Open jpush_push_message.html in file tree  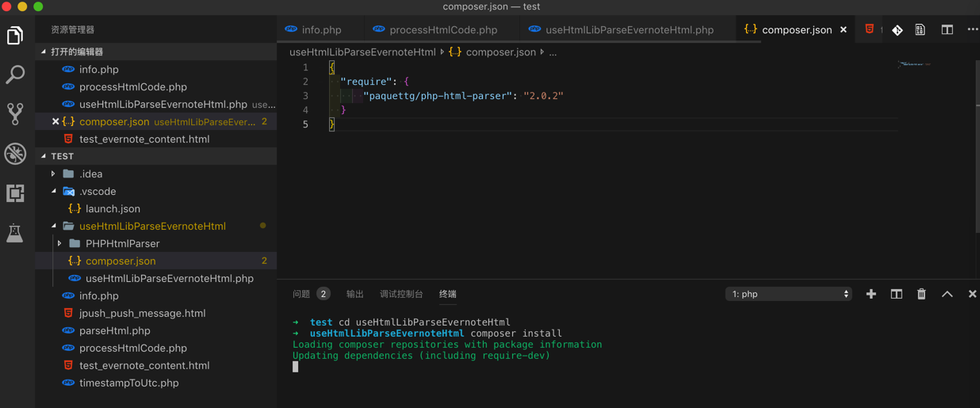click(x=142, y=313)
